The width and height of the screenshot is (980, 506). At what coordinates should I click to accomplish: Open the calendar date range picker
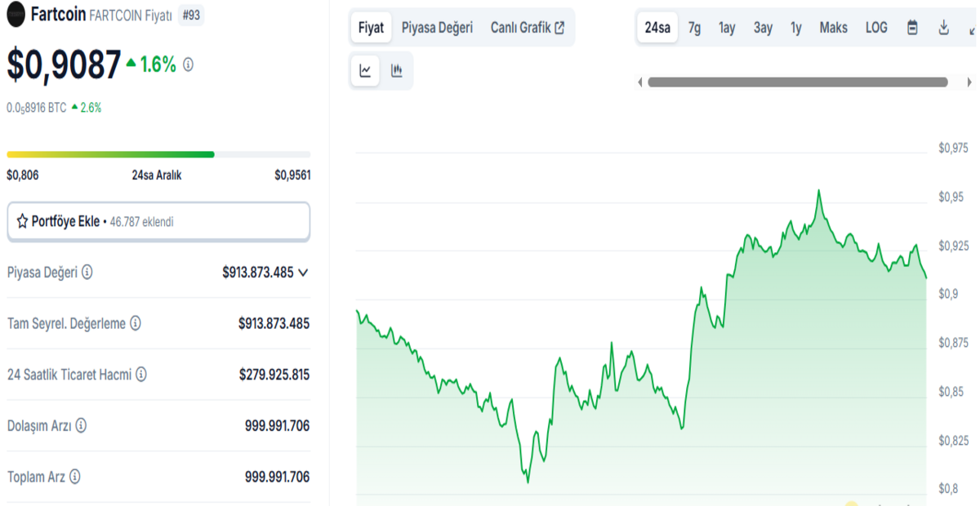coord(913,28)
